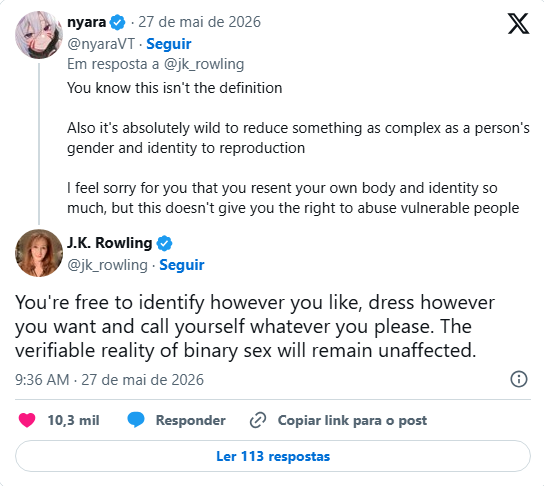Open J.K. Rowling's profile photo

(x=39, y=253)
